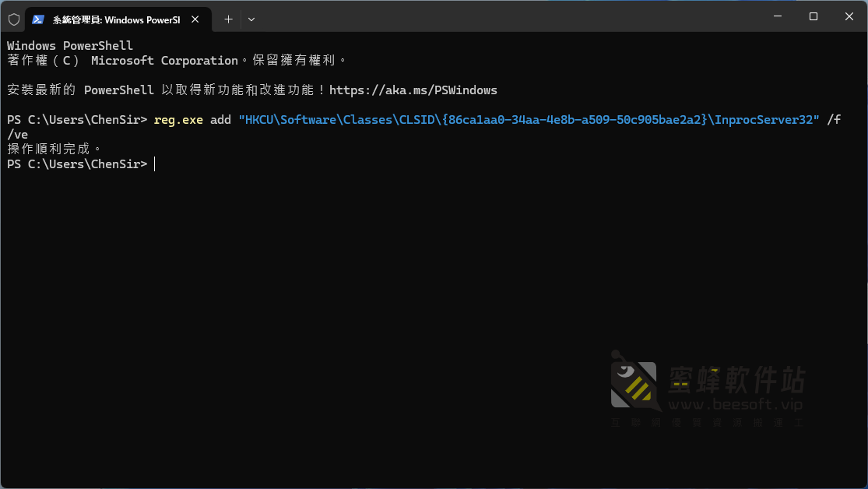Click the admin shield icon in the title bar

(x=14, y=19)
